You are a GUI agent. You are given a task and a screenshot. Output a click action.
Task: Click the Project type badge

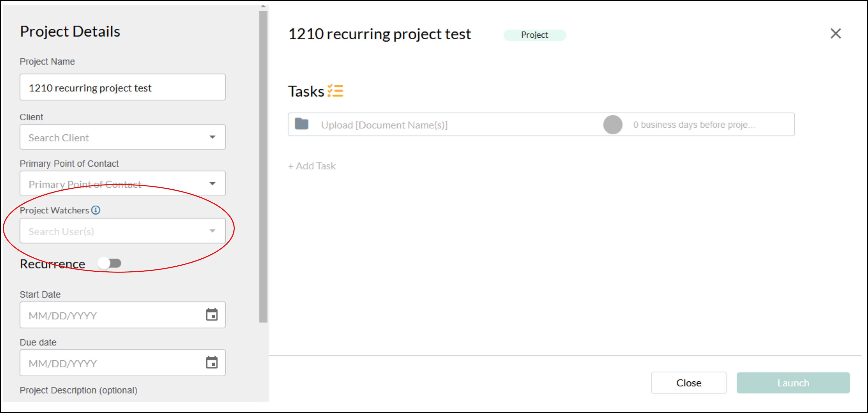pyautogui.click(x=534, y=35)
